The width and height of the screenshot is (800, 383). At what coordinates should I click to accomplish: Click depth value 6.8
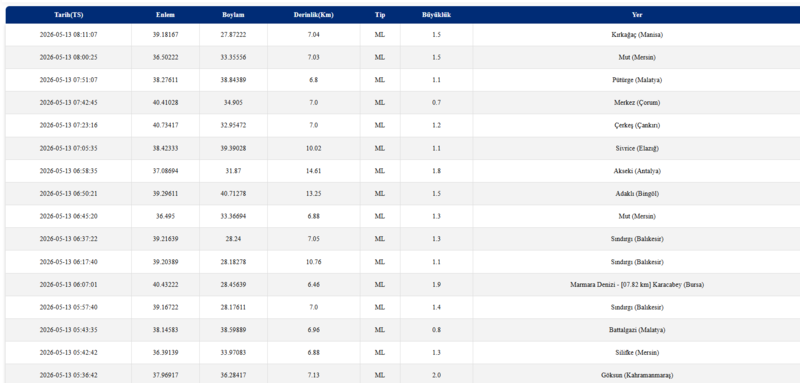tap(313, 80)
